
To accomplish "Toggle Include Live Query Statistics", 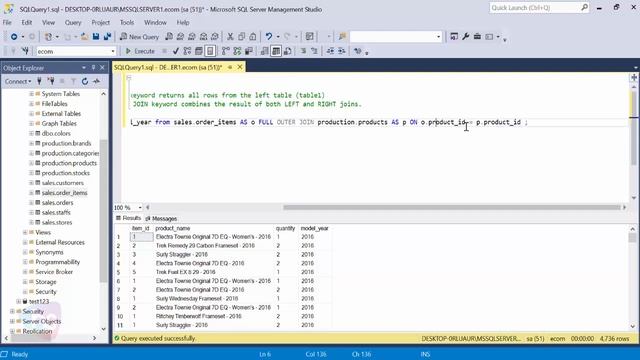I will point(237,51).
